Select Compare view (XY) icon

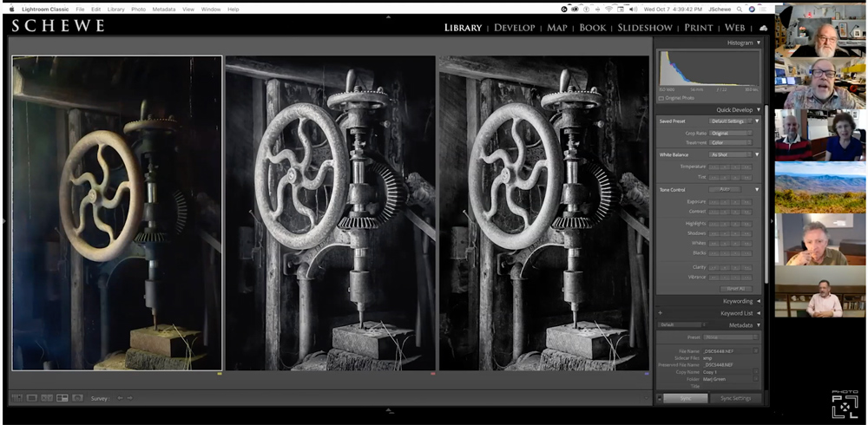coord(47,398)
